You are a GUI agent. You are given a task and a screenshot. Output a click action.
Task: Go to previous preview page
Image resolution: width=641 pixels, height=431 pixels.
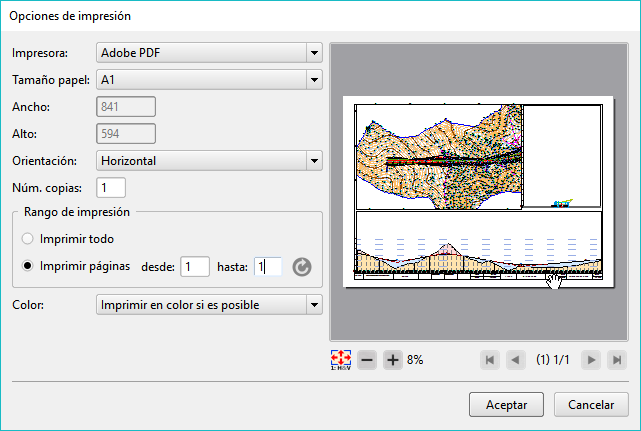pyautogui.click(x=515, y=360)
